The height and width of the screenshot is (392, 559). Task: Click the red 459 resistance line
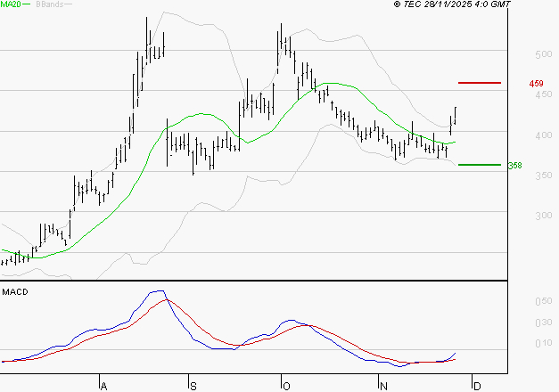coord(480,83)
